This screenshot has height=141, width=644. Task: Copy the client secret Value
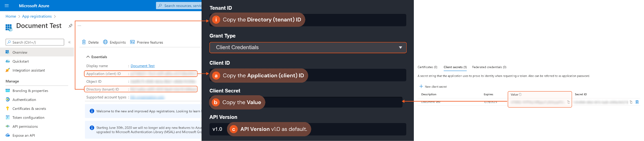[568, 102]
